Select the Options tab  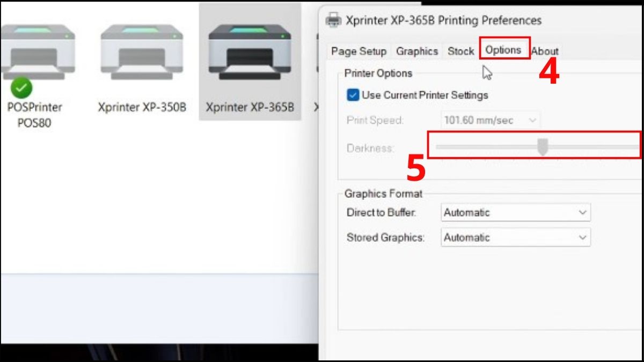tap(503, 50)
